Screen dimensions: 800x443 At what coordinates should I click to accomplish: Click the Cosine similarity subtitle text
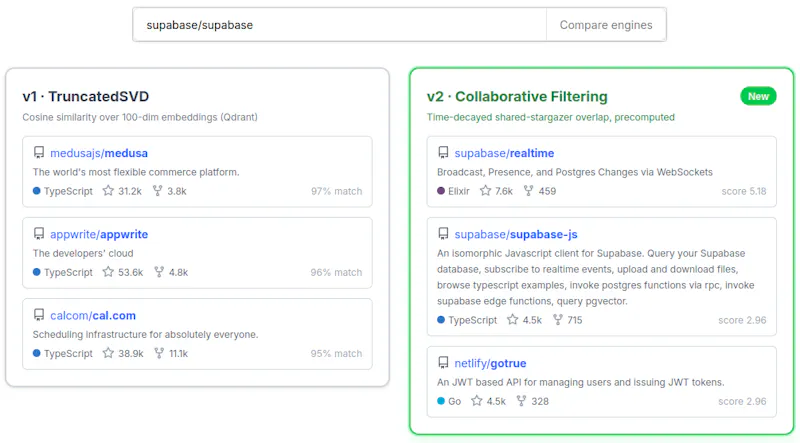point(140,117)
